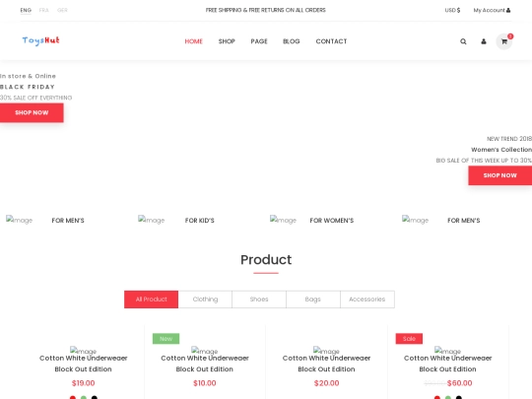Viewport: 532px width, 399px height.
Task: Click the green New badge
Action: [166, 339]
